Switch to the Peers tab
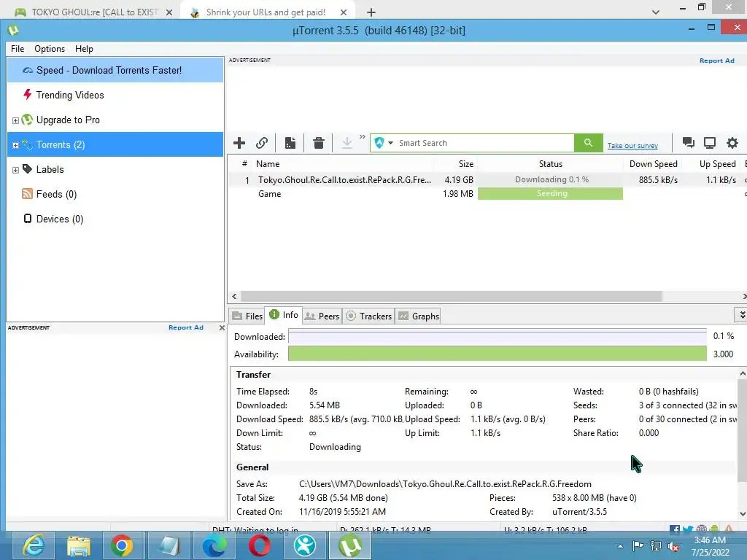 [322, 316]
